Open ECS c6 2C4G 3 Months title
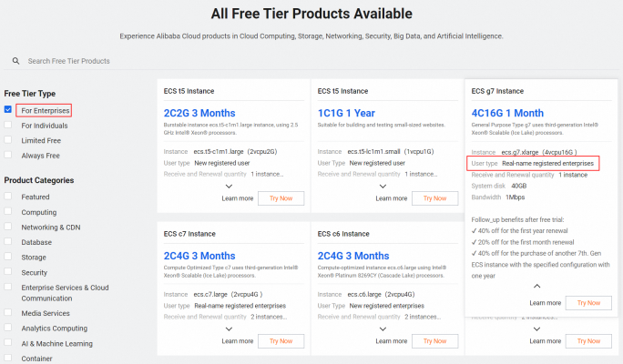Viewport: 623px width, 364px height. coord(353,256)
